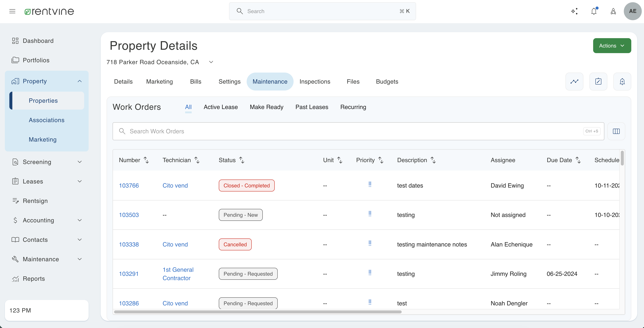
Task: Focus the Search Work Orders field
Action: [x=350, y=131]
